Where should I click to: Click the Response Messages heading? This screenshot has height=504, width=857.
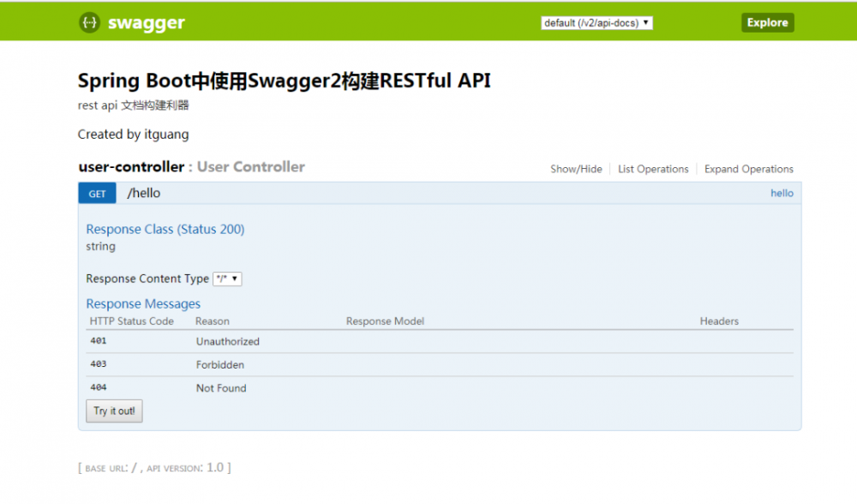tap(142, 303)
